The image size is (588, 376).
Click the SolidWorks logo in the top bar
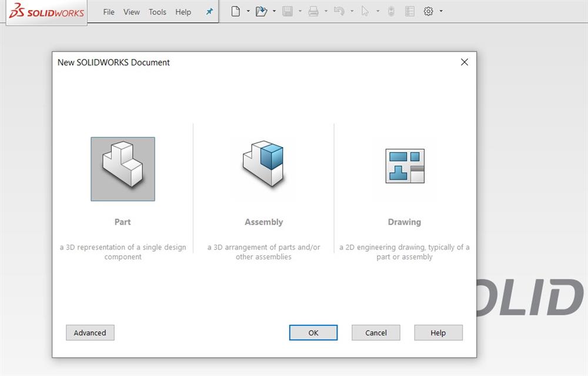pos(47,11)
